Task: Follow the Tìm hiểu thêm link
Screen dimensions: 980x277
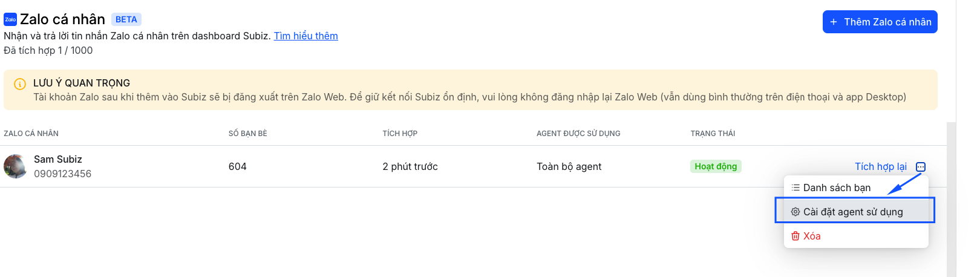Action: point(305,36)
